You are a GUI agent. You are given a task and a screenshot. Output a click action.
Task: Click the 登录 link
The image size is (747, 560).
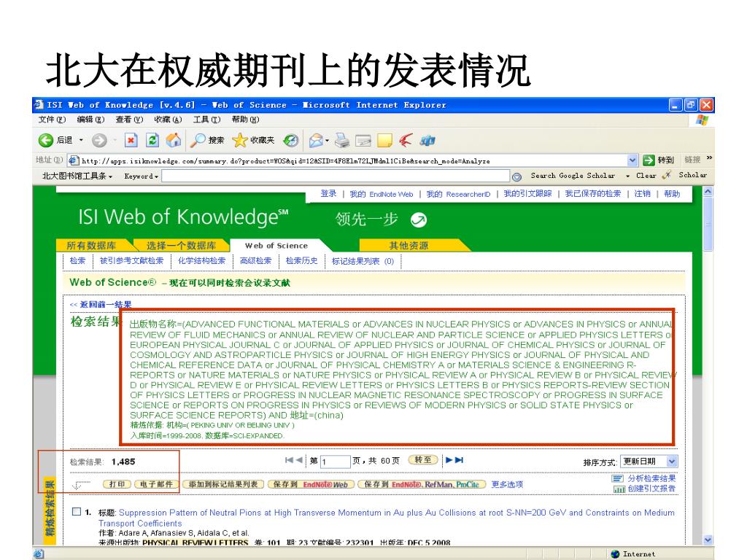pyautogui.click(x=328, y=194)
